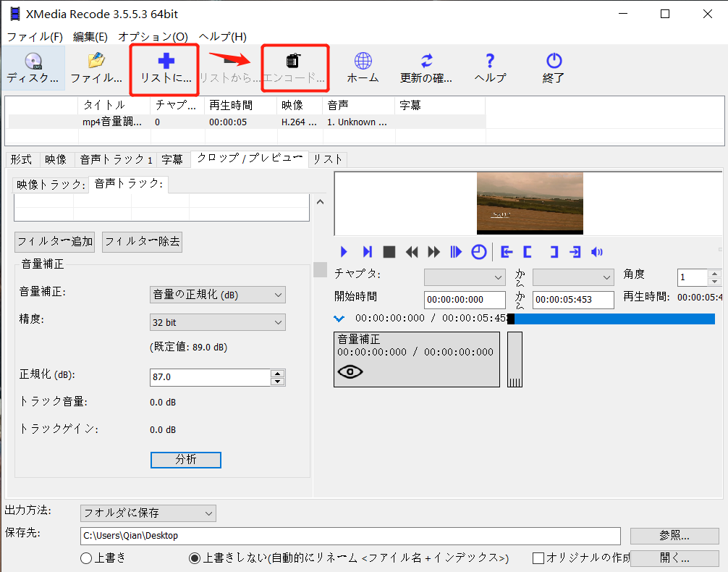
Task: Stop preview playback
Action: [x=389, y=252]
